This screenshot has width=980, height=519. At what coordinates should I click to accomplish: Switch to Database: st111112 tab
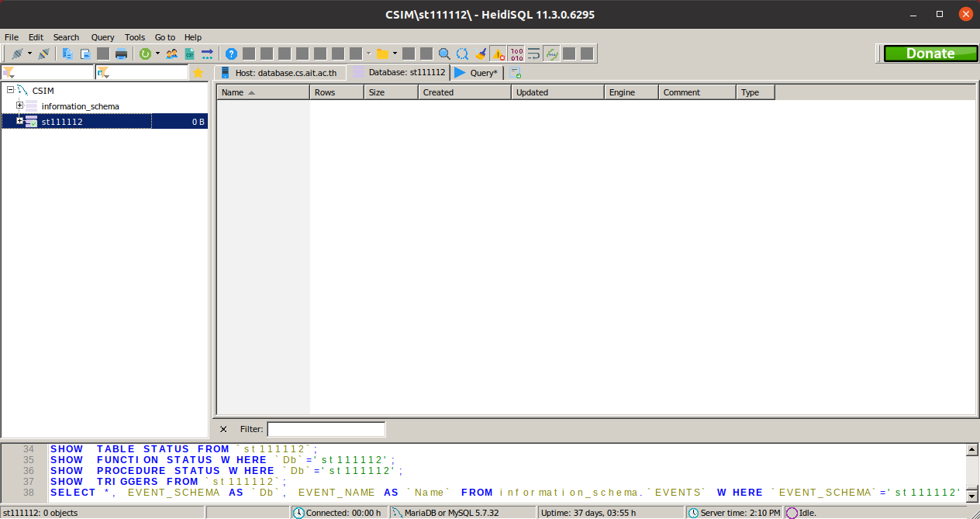(x=399, y=72)
